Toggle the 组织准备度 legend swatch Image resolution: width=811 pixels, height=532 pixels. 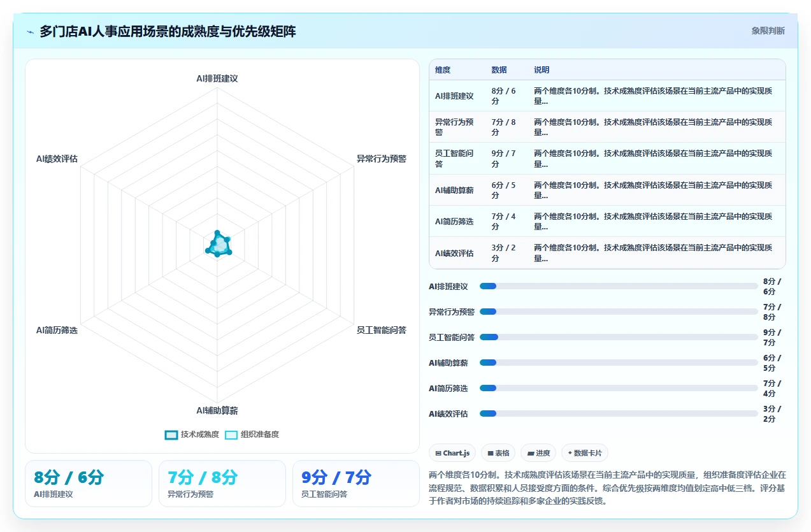point(231,435)
